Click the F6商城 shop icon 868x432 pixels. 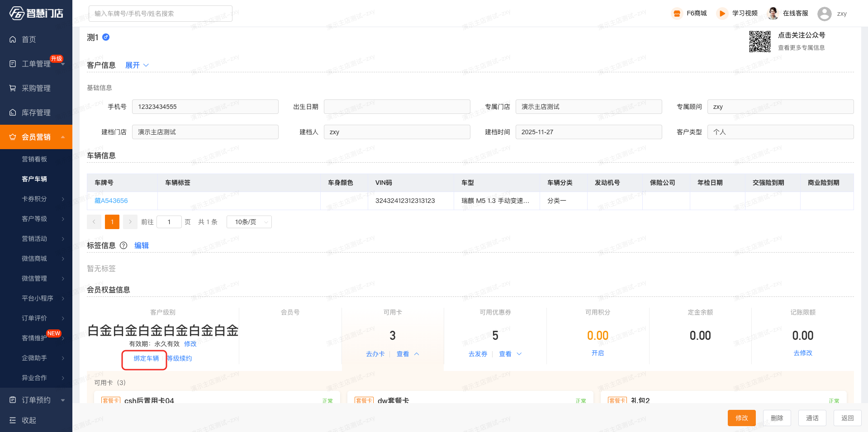677,14
